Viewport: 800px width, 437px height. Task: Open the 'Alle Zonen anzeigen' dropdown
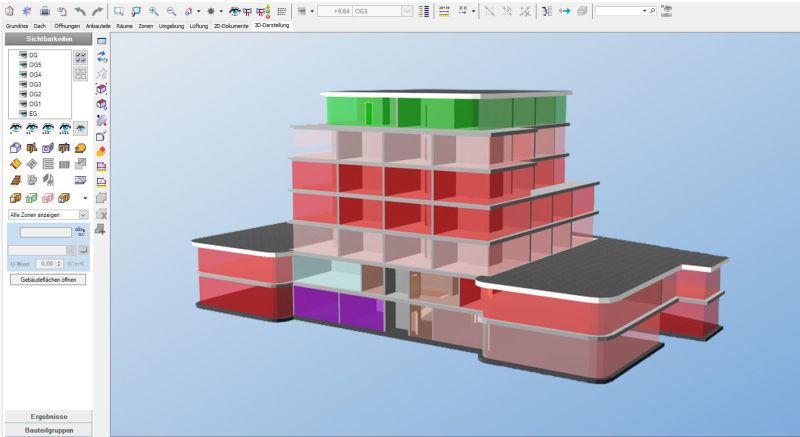pyautogui.click(x=83, y=214)
